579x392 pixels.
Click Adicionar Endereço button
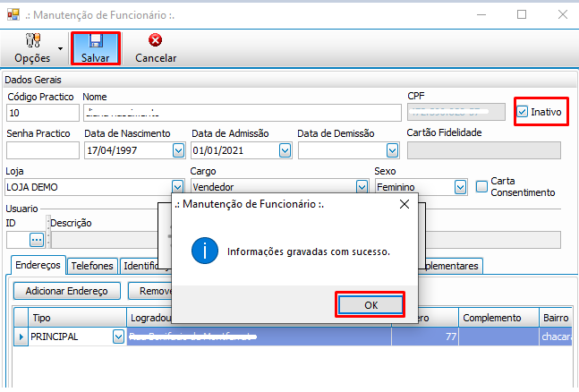(67, 291)
